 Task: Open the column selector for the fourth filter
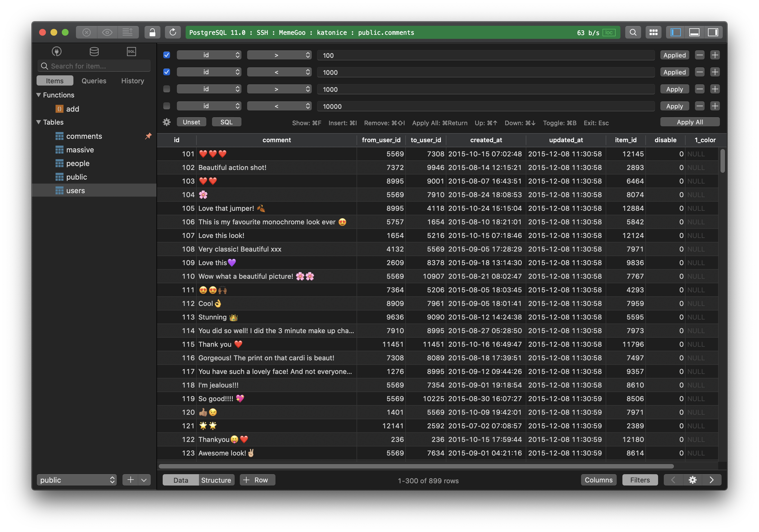point(209,106)
